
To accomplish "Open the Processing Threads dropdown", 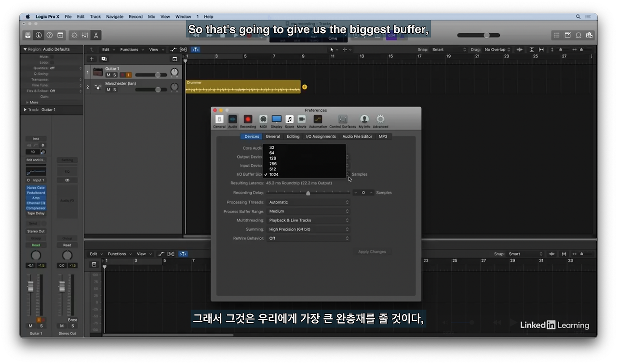I will pyautogui.click(x=308, y=202).
